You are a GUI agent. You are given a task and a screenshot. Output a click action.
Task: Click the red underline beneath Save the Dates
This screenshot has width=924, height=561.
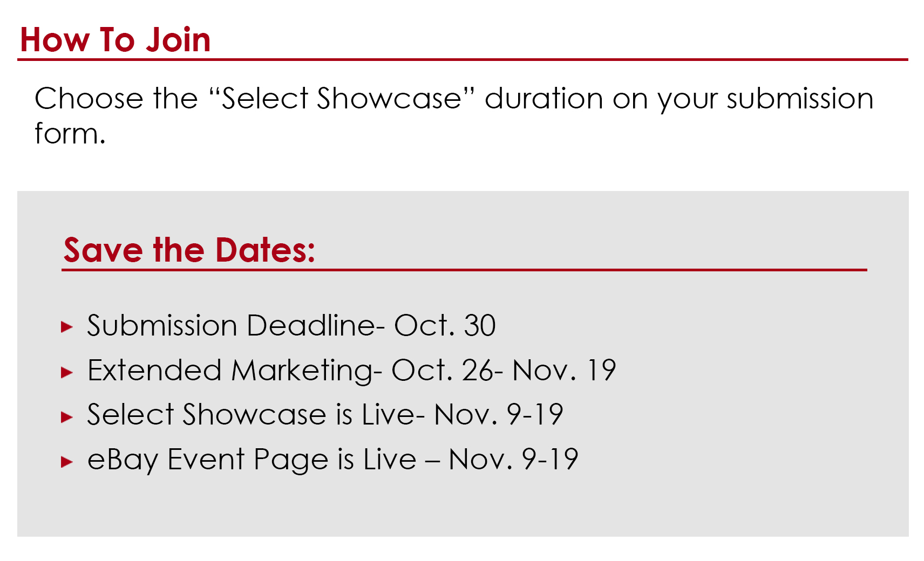click(x=464, y=270)
